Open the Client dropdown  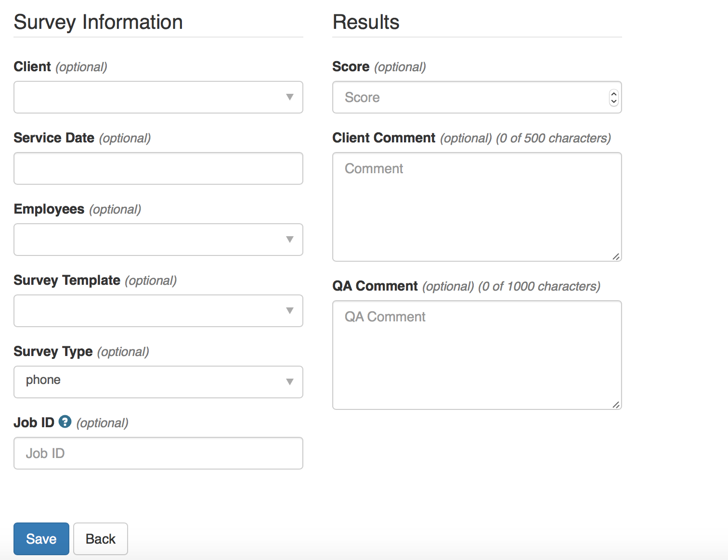tap(158, 97)
